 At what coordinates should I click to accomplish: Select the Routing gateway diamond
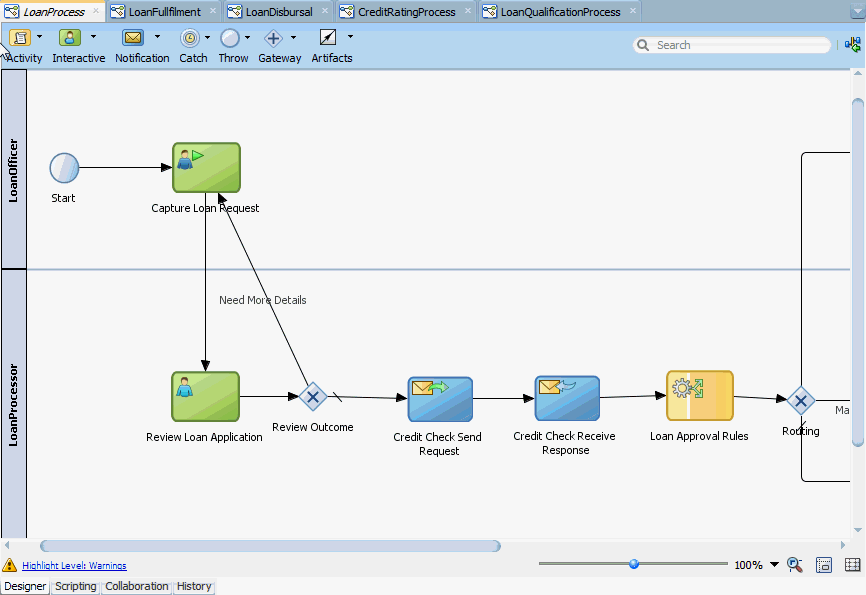tap(801, 401)
